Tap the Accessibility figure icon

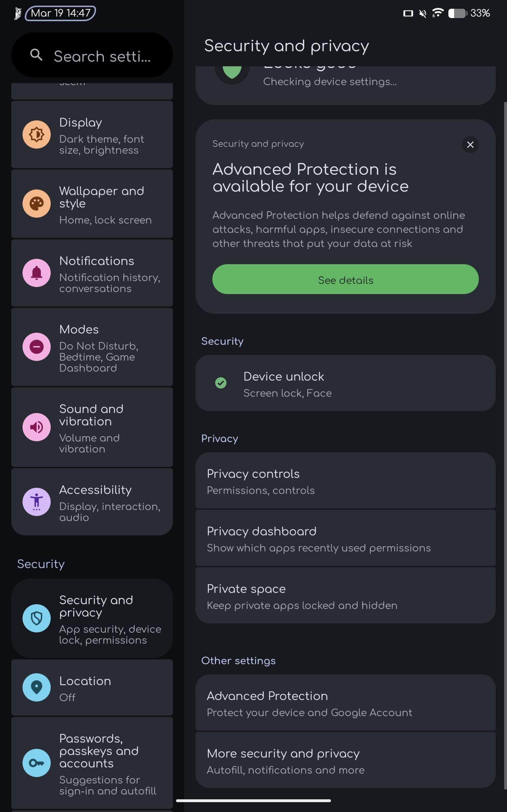click(x=36, y=501)
